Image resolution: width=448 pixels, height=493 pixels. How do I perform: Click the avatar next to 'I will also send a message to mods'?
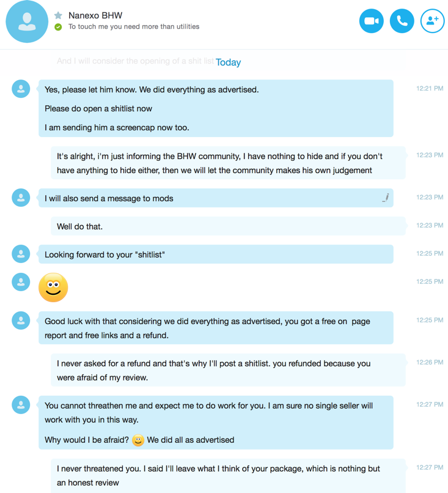pyautogui.click(x=21, y=198)
